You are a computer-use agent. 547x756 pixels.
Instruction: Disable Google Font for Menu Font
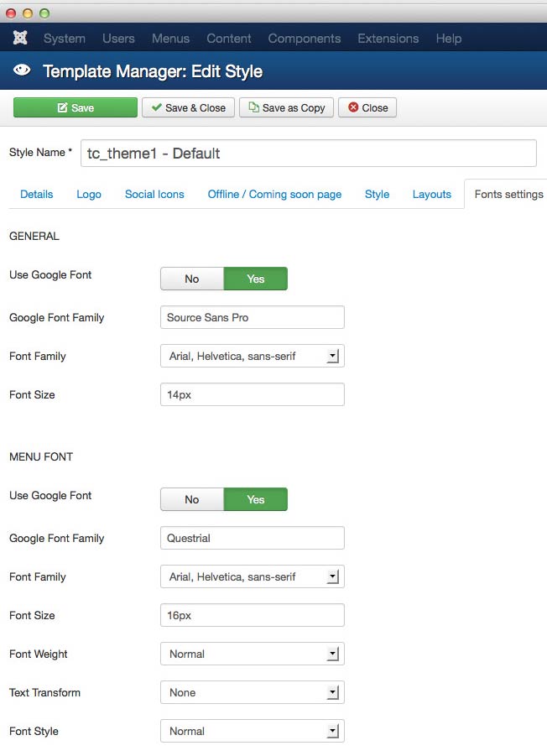pos(192,499)
